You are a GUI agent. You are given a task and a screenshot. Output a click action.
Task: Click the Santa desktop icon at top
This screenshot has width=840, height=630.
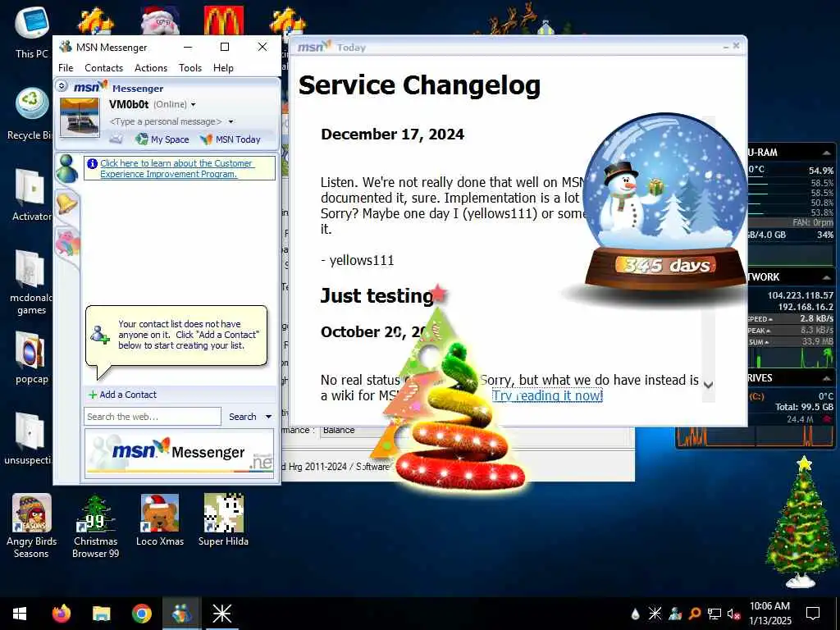[160, 21]
